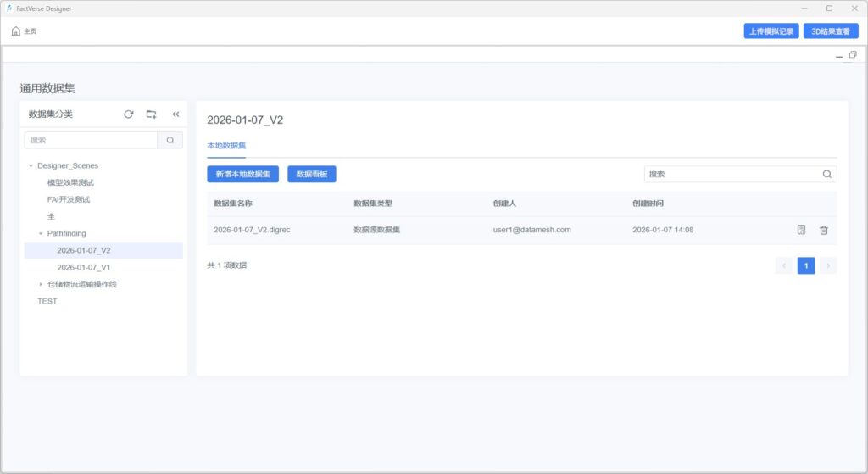Switch to the 本地数据集 tab
Image resolution: width=868 pixels, height=474 pixels.
[226, 146]
